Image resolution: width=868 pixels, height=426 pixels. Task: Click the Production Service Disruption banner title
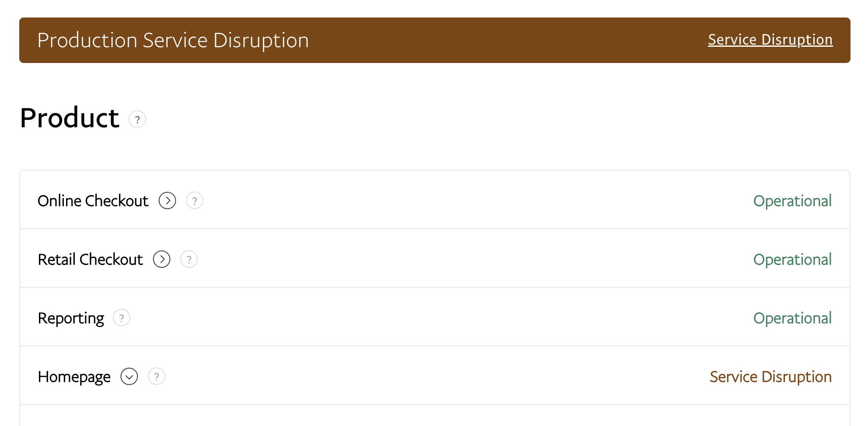[x=173, y=40]
